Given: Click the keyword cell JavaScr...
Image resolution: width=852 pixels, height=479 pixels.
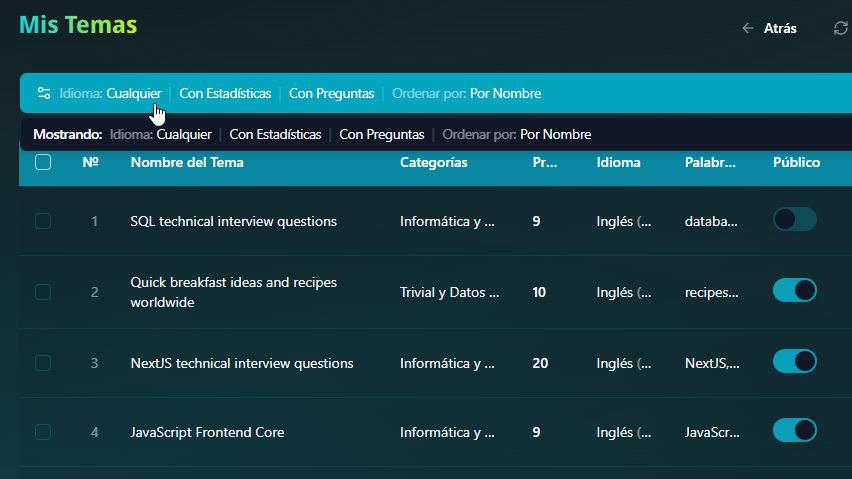Looking at the screenshot, I should [712, 432].
